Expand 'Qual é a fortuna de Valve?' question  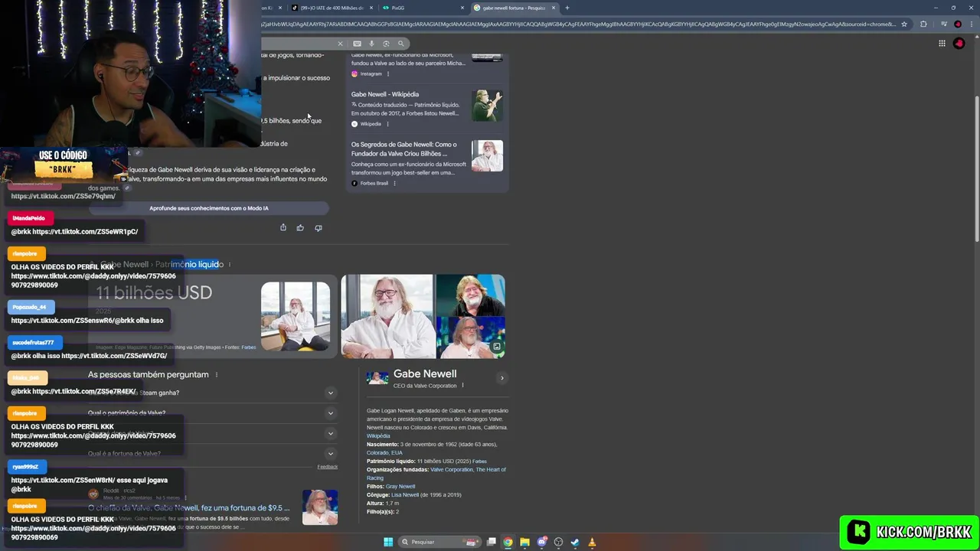(x=331, y=454)
